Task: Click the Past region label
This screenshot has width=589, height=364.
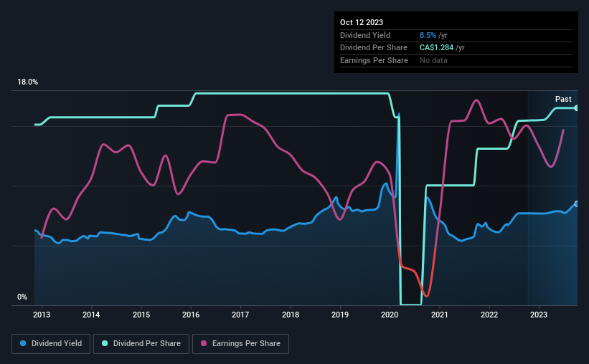Action: (x=563, y=99)
